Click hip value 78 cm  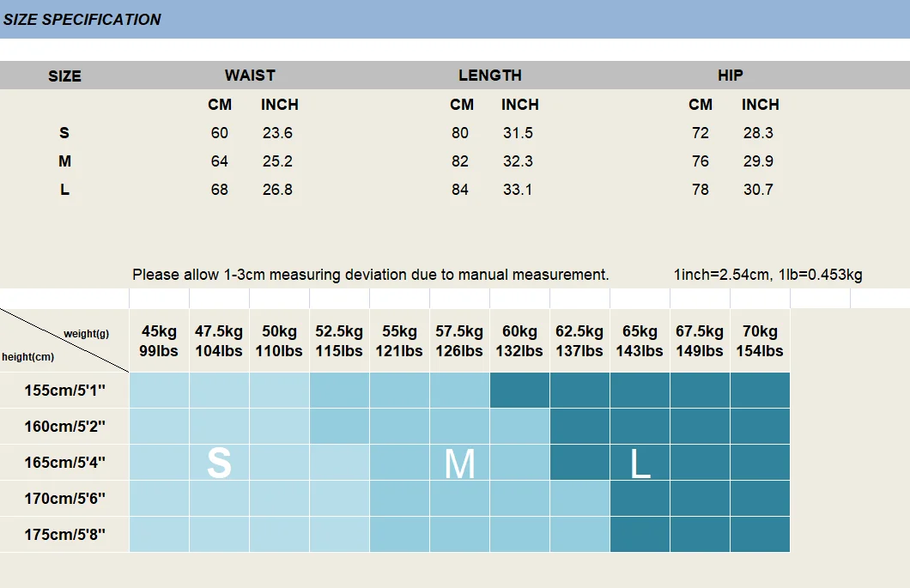(x=701, y=190)
